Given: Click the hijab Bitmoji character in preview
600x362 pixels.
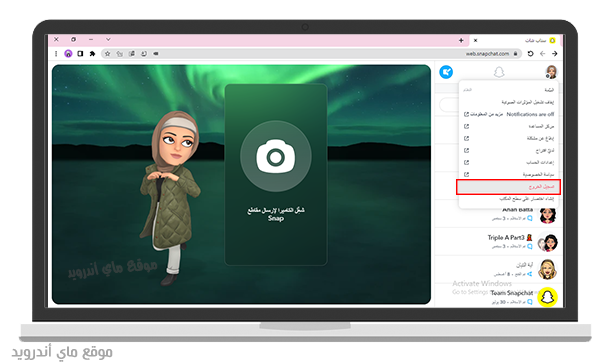Looking at the screenshot, I should (x=170, y=198).
